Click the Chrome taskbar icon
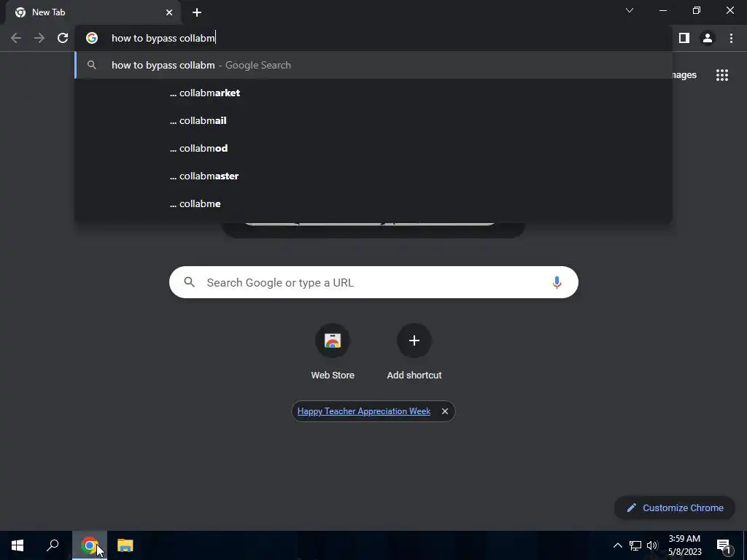The height and width of the screenshot is (560, 747). (x=89, y=545)
